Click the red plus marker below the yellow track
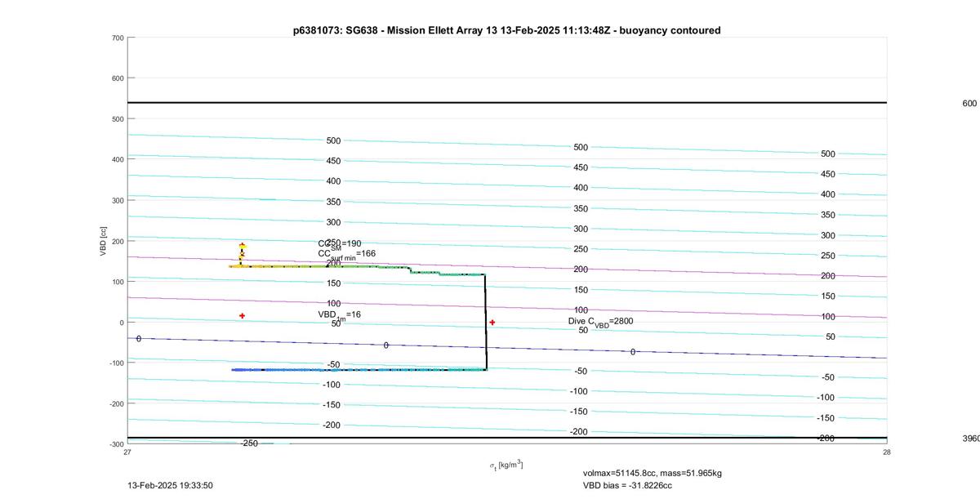Screen dimensions: 980x499 click(x=243, y=316)
